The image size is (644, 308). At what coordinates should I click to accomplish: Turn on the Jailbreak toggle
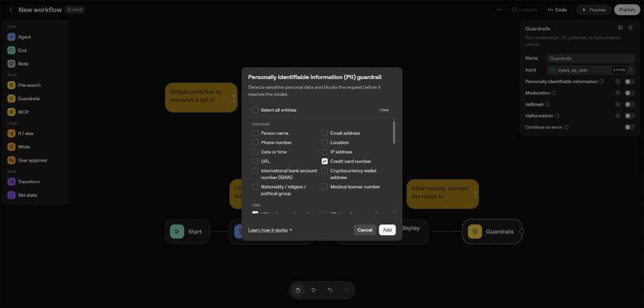630,104
